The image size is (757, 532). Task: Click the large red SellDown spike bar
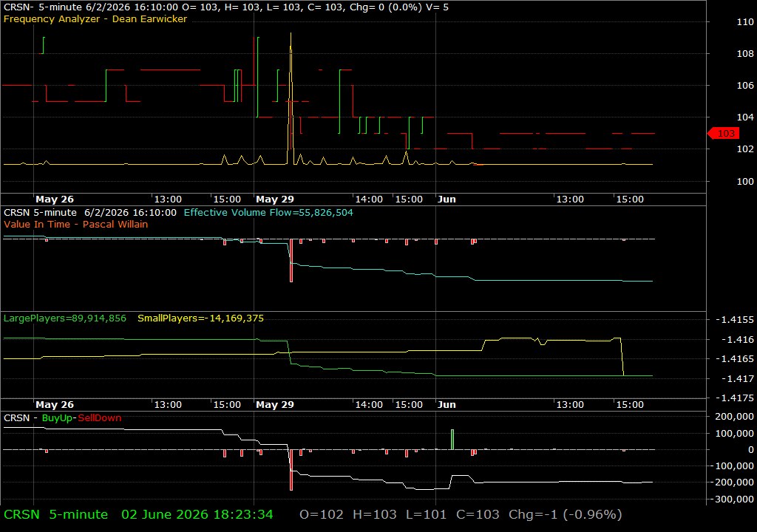[x=291, y=470]
